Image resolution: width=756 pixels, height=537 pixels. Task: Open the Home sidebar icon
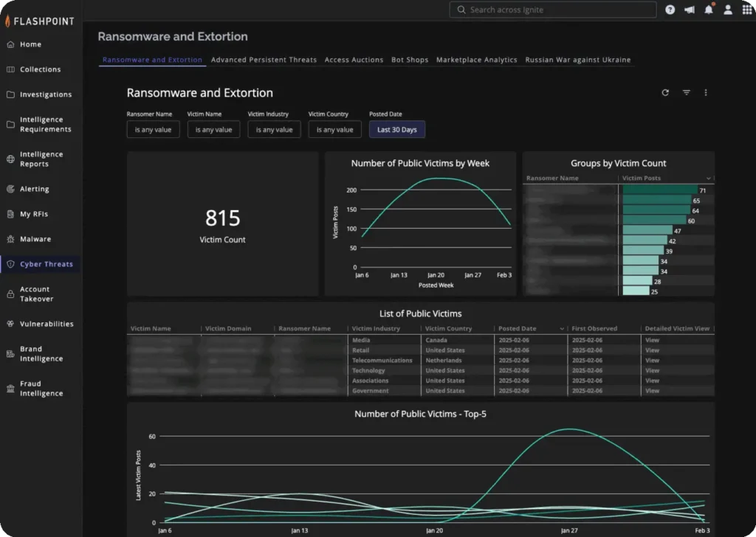point(10,44)
